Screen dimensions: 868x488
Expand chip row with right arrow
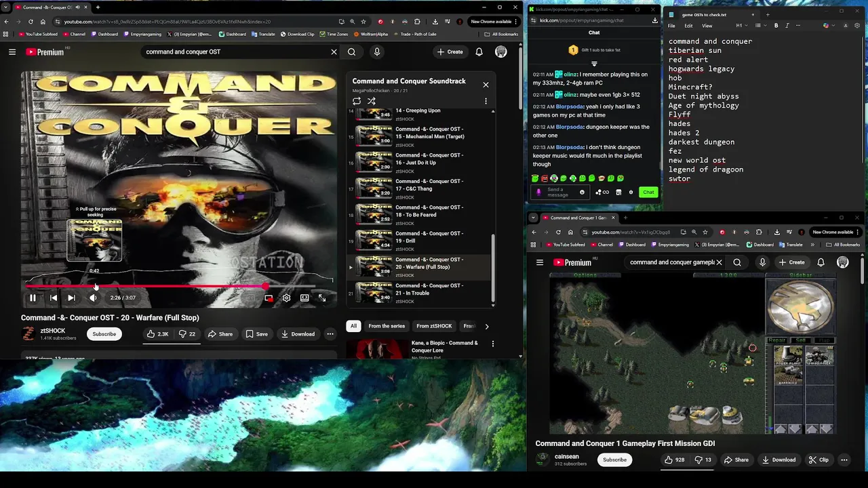pyautogui.click(x=486, y=326)
